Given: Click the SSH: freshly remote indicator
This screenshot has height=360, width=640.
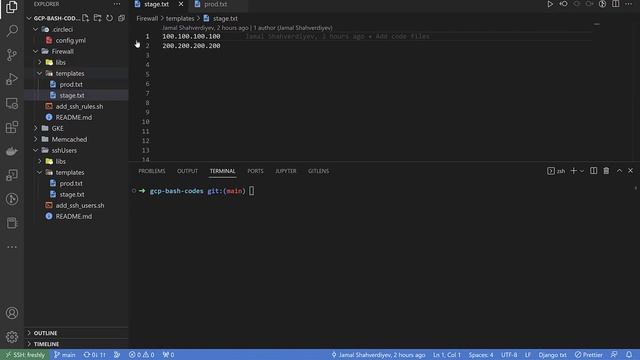Looking at the screenshot, I should pyautogui.click(x=25, y=355).
